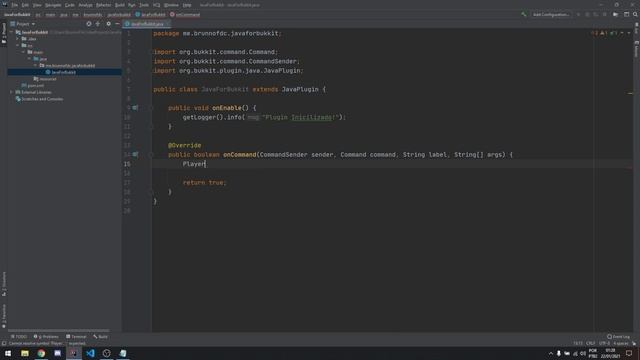This screenshot has height=360, width=640.
Task: Expand External Libraries node
Action: coord(12,92)
